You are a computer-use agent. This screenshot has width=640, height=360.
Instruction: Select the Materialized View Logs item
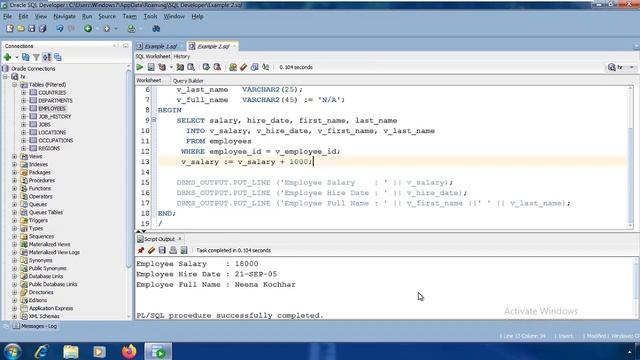[x=54, y=253]
